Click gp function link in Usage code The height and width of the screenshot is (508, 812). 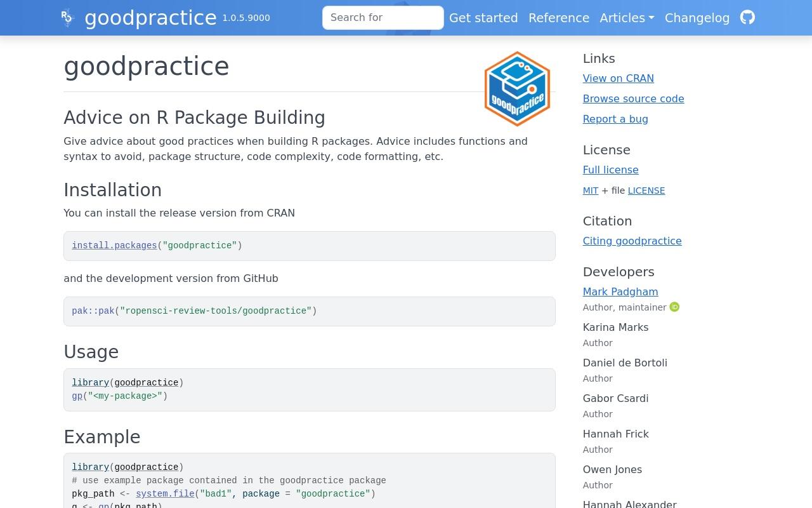[x=77, y=396]
